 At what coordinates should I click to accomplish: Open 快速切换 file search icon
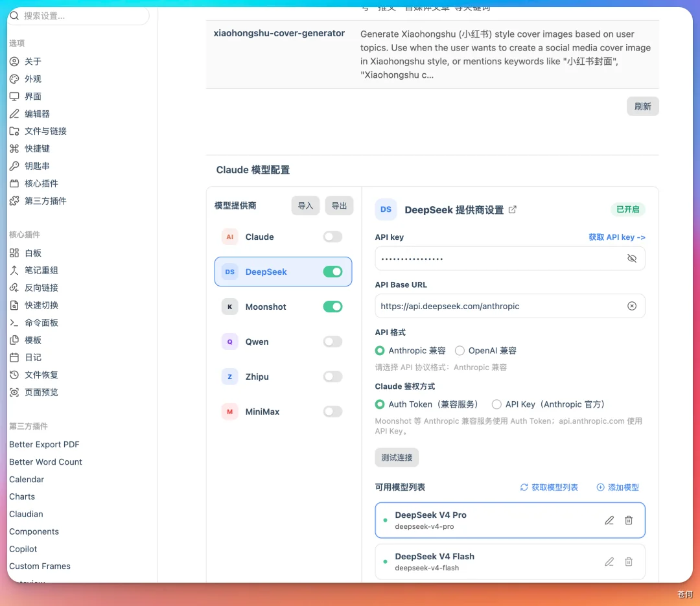14,305
